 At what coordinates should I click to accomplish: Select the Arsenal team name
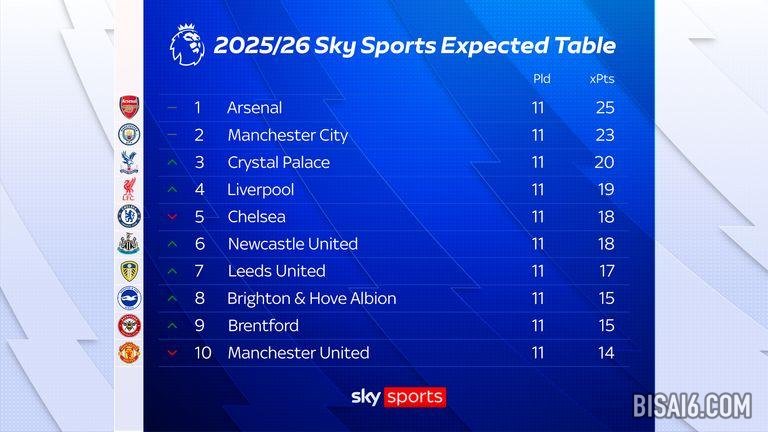tap(255, 107)
